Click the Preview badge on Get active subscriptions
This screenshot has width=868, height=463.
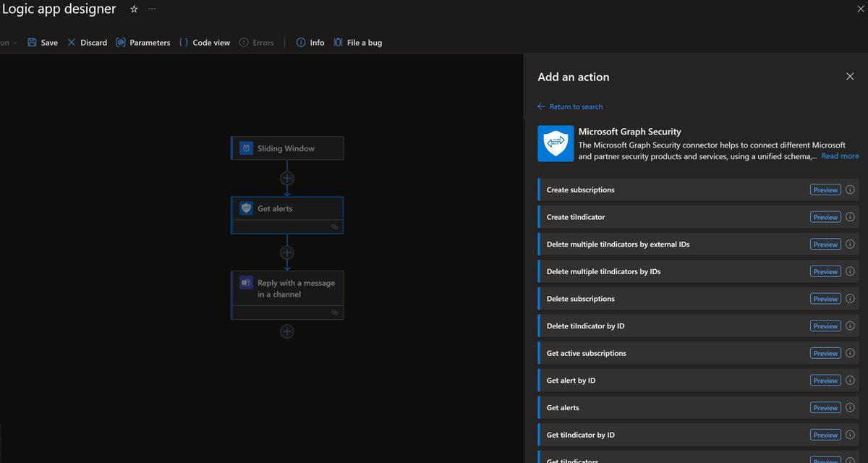click(825, 353)
